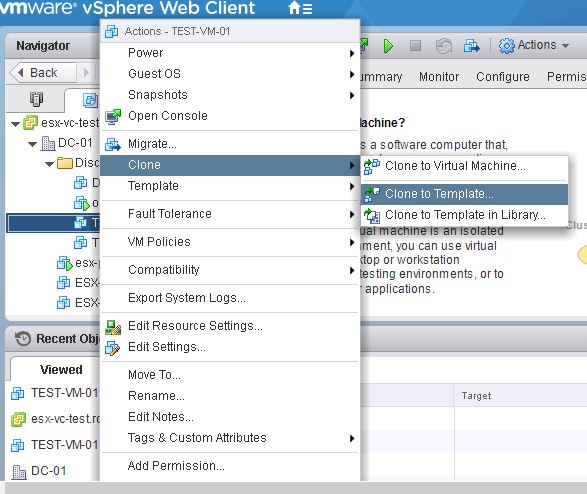The image size is (587, 494).
Task: Click the forward arrow next to Back
Action: click(x=86, y=72)
